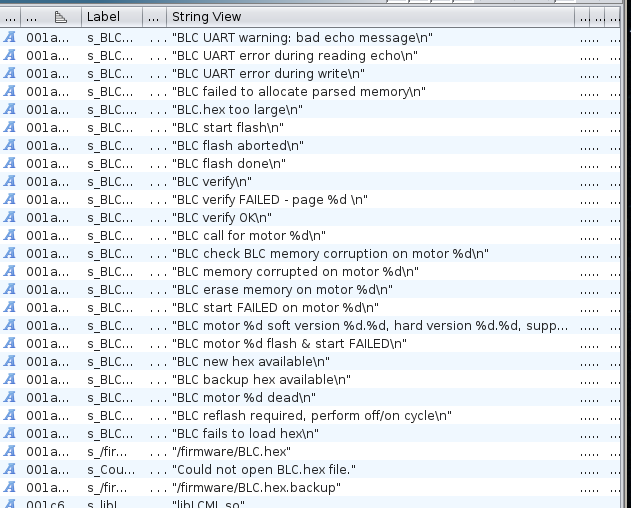Select string "BLC motor %d soft version %d.%d"

pos(370,326)
